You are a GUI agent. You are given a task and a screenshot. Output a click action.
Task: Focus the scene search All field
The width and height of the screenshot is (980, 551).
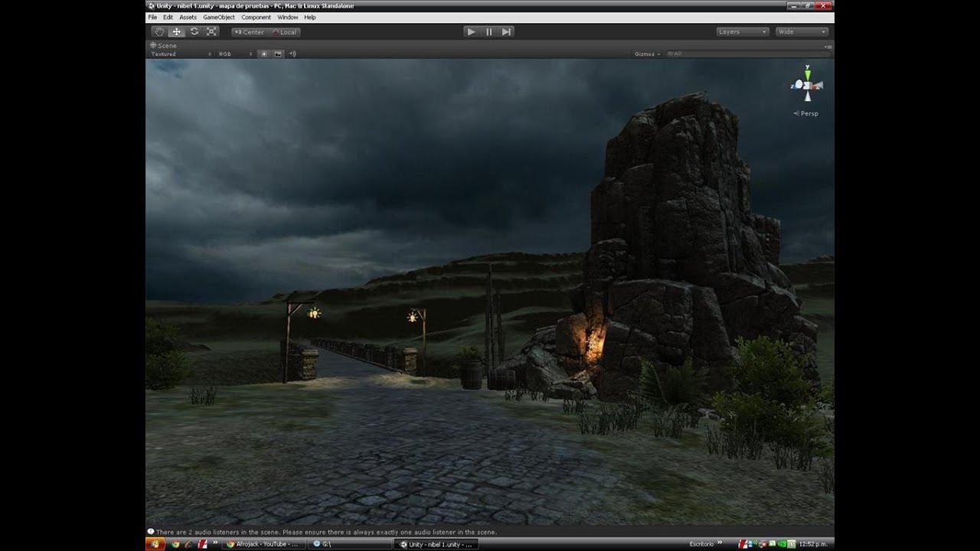click(x=748, y=54)
